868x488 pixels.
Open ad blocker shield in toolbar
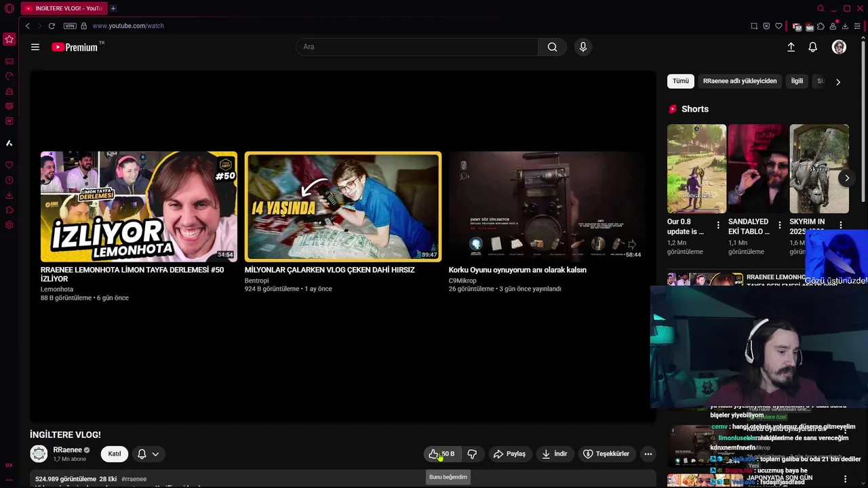tap(766, 26)
